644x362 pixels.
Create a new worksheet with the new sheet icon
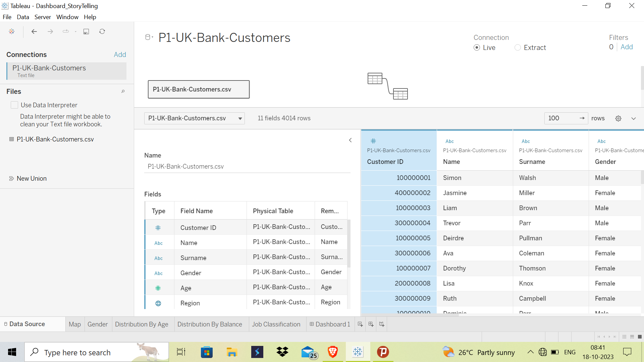pyautogui.click(x=360, y=324)
